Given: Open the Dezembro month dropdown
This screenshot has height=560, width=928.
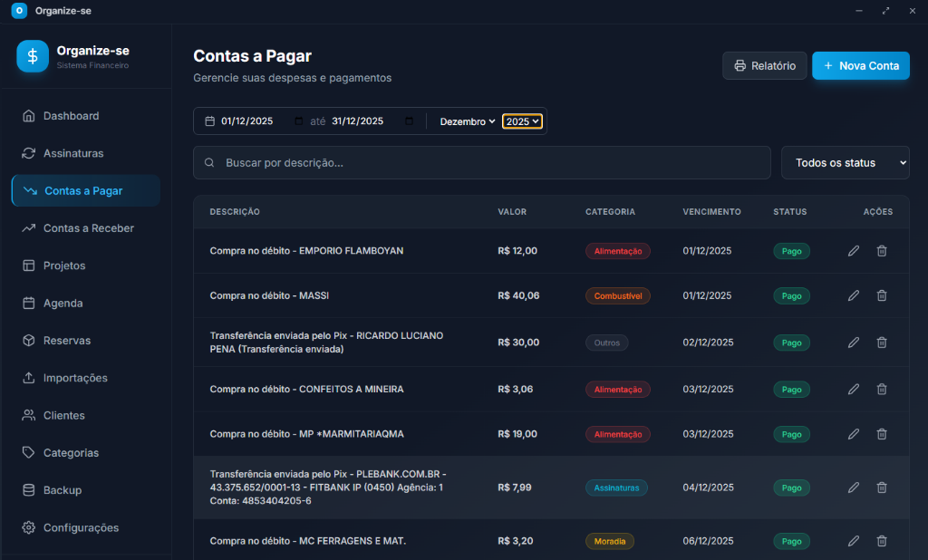Looking at the screenshot, I should (x=467, y=121).
